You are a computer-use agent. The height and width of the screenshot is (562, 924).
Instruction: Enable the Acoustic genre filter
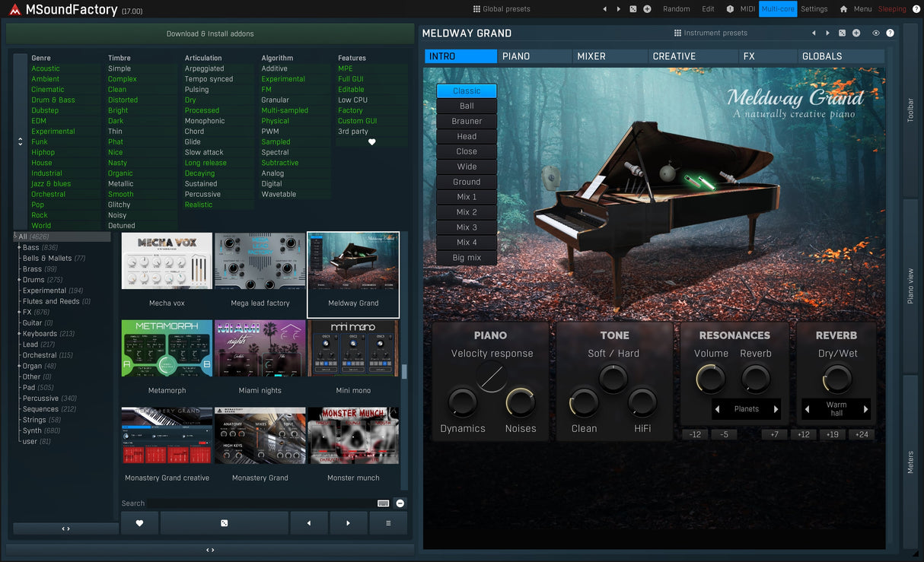46,68
